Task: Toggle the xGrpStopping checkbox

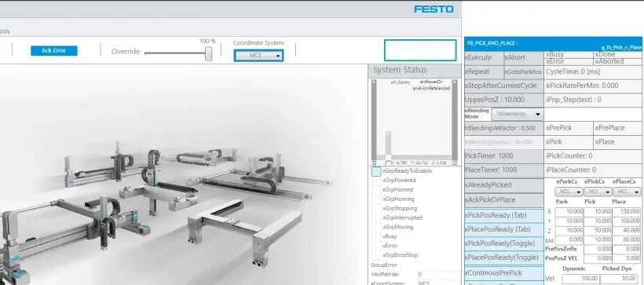Action: 376,209
